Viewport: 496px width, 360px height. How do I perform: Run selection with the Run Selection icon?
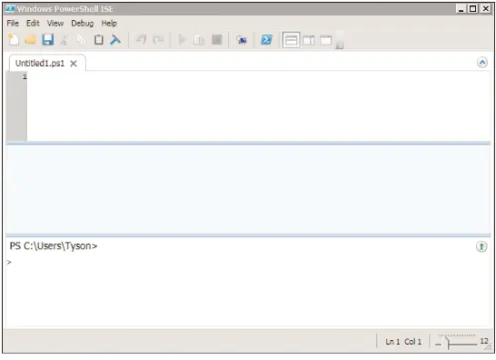tap(199, 40)
